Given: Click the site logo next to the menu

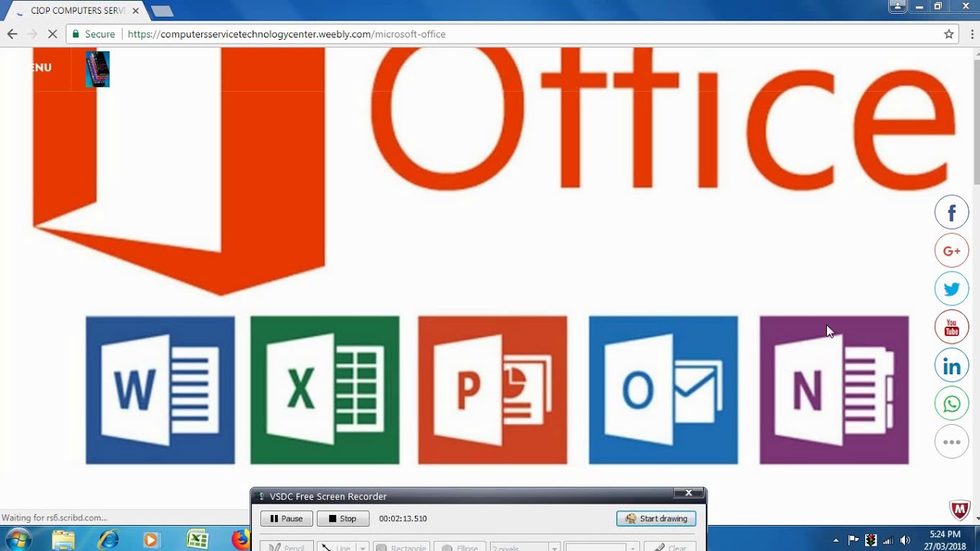Looking at the screenshot, I should coord(97,69).
